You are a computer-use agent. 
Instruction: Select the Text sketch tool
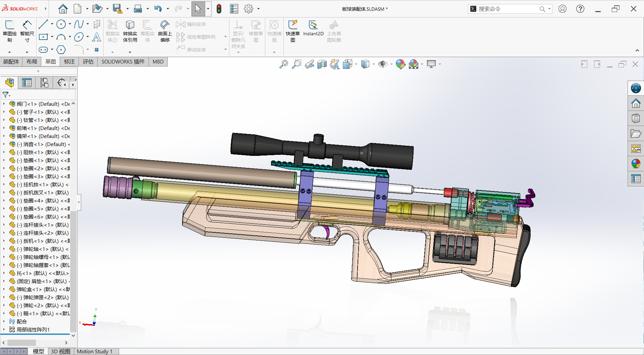[97, 37]
